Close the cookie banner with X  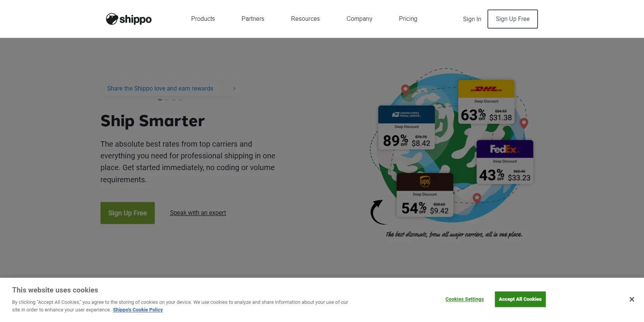coord(632,299)
